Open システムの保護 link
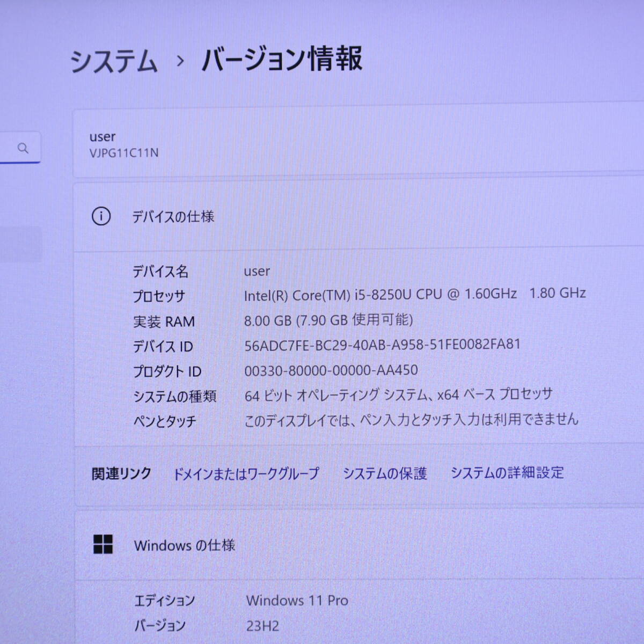Image resolution: width=644 pixels, height=644 pixels. point(385,473)
